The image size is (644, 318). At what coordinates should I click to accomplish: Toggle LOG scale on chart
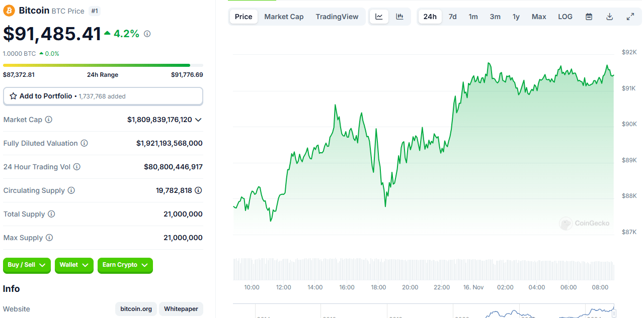click(566, 17)
